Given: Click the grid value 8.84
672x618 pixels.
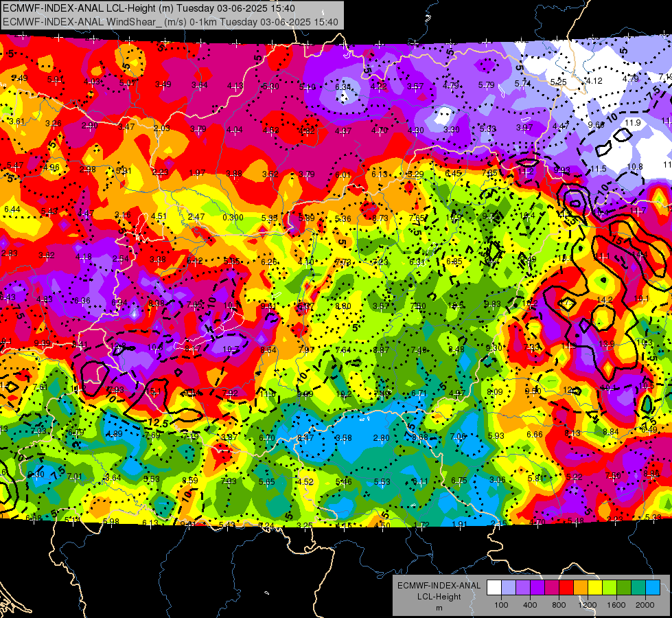Looking at the screenshot, I should (x=611, y=431).
